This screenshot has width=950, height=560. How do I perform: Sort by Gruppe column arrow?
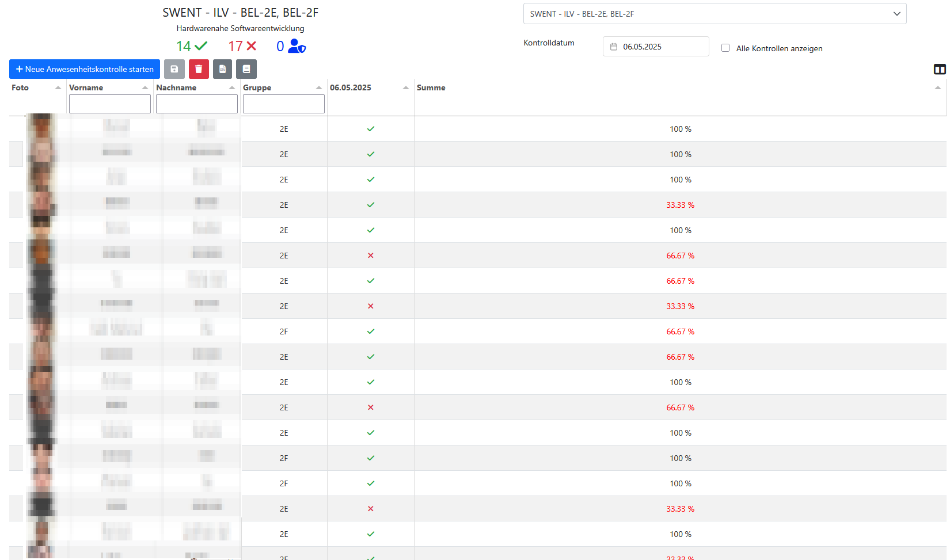[319, 88]
